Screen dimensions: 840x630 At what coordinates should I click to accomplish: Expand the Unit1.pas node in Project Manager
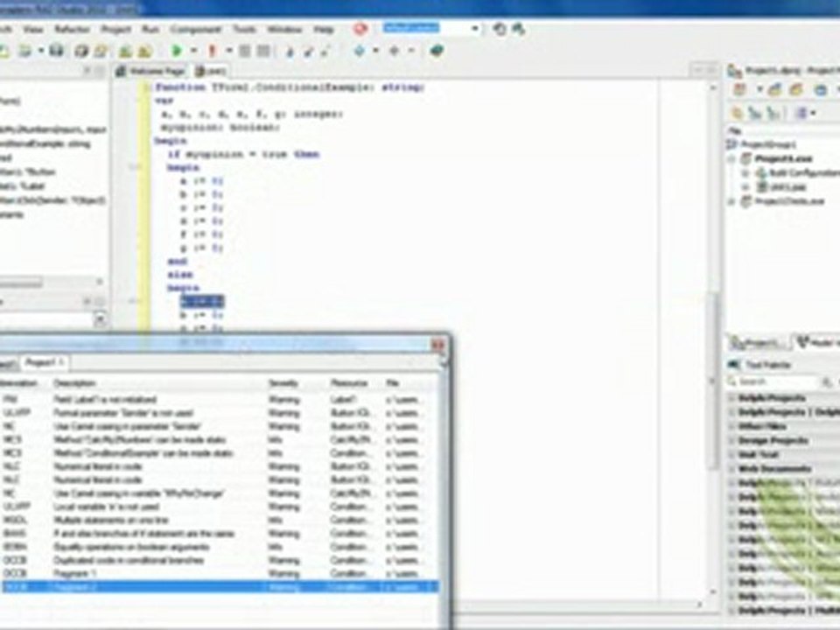tap(744, 187)
